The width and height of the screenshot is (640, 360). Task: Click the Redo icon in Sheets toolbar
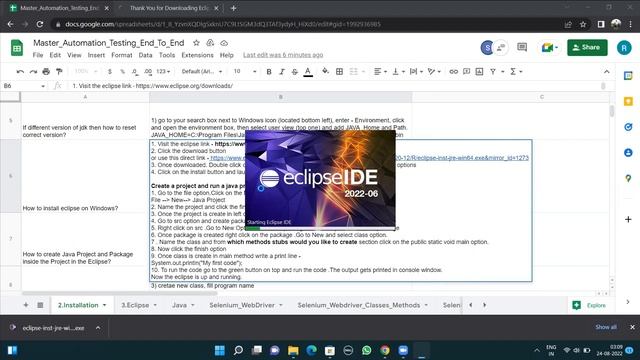point(33,71)
